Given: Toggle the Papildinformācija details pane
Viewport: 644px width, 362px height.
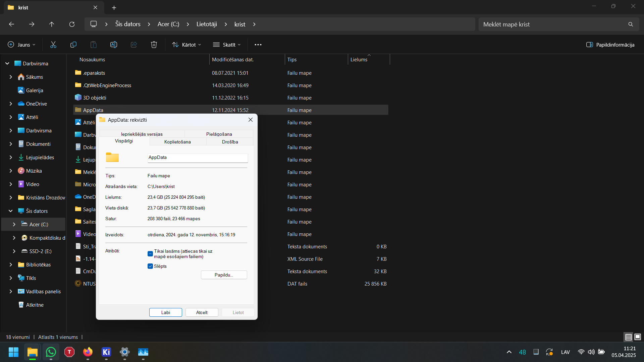Looking at the screenshot, I should pos(610,45).
